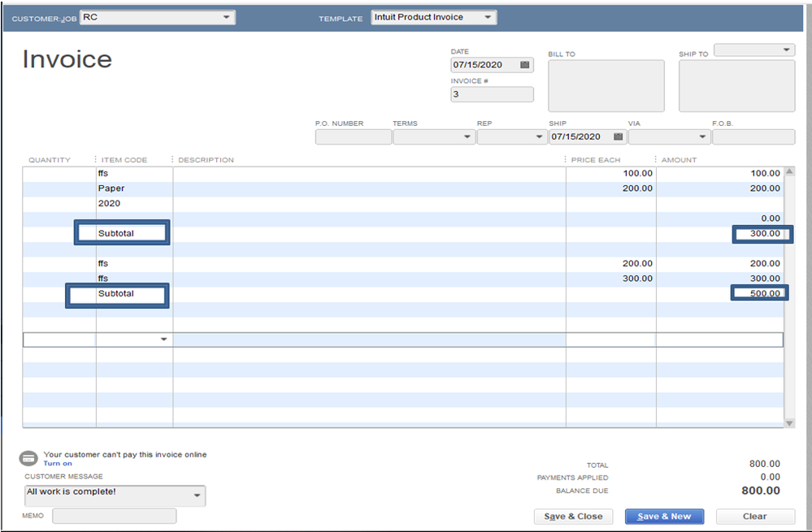The image size is (812, 532).
Task: Click price each 100.00 cell
Action: (x=611, y=173)
